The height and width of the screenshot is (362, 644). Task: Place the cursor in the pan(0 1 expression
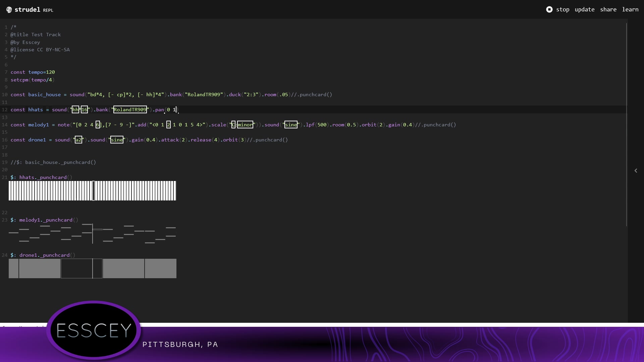[171, 110]
